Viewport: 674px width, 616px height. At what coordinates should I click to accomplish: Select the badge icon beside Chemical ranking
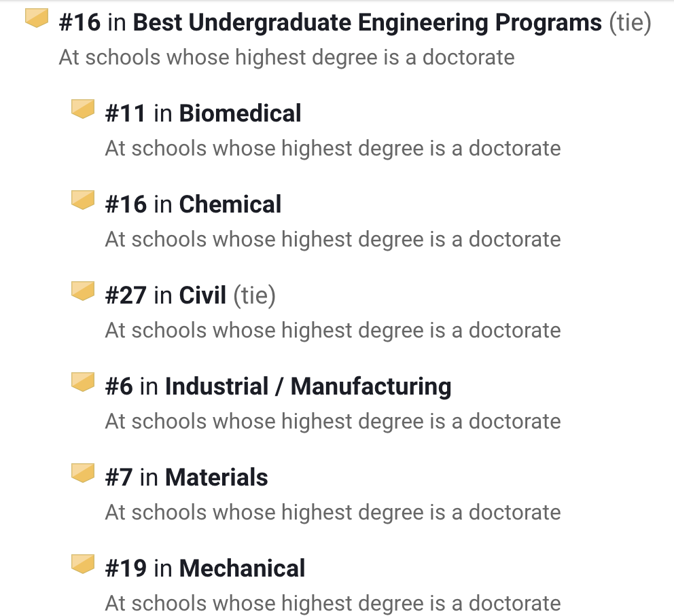click(x=82, y=200)
